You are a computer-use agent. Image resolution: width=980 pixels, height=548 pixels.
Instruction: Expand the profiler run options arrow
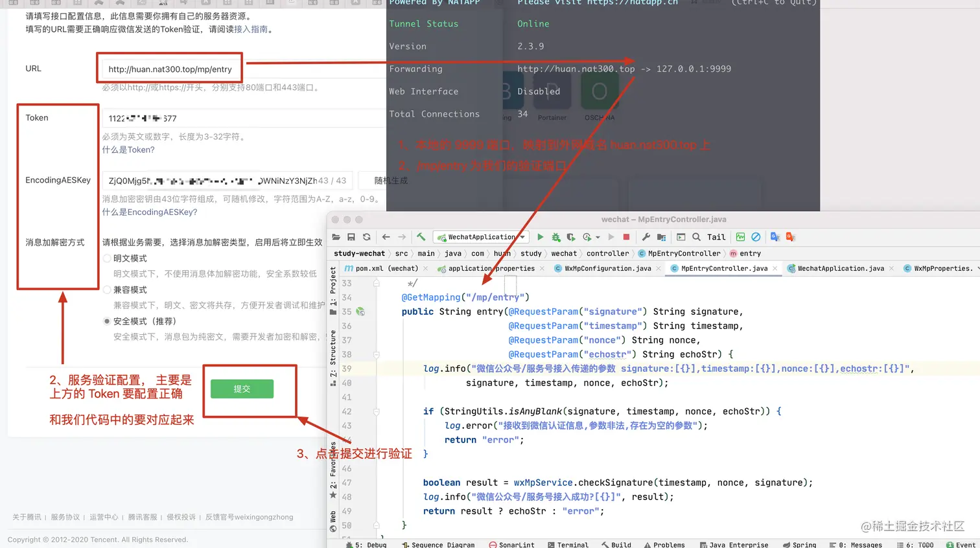tap(598, 237)
